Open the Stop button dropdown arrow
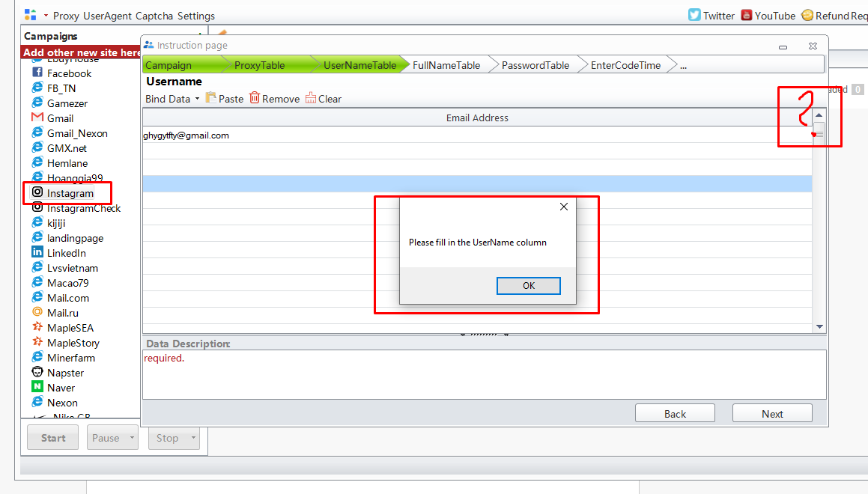The height and width of the screenshot is (494, 868). click(193, 438)
